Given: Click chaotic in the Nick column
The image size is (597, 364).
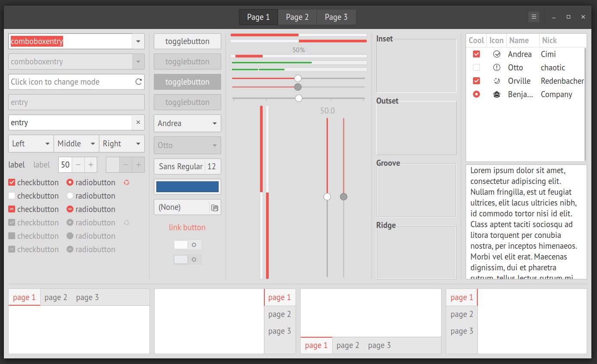Looking at the screenshot, I should pyautogui.click(x=553, y=67).
